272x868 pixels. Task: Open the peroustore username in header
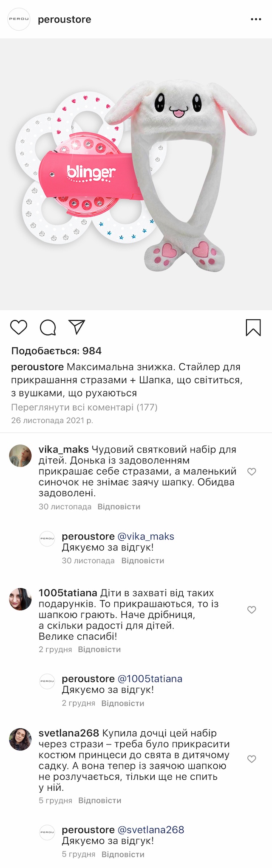[x=65, y=20]
